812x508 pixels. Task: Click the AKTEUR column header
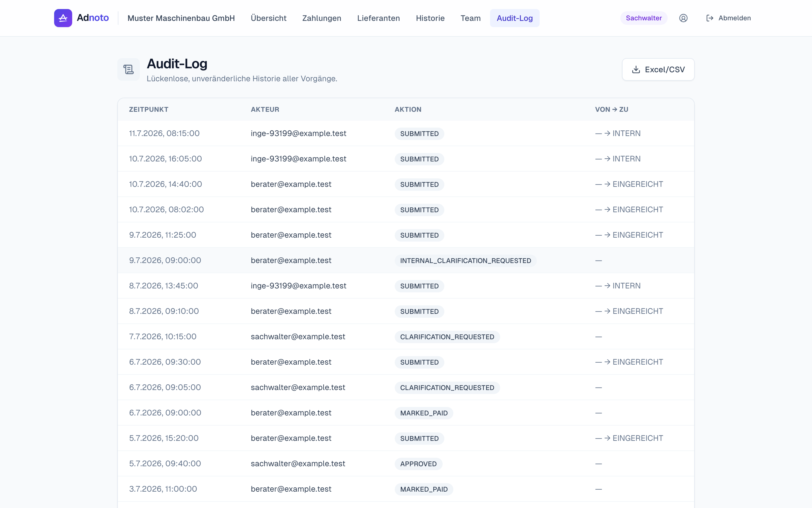click(x=265, y=110)
